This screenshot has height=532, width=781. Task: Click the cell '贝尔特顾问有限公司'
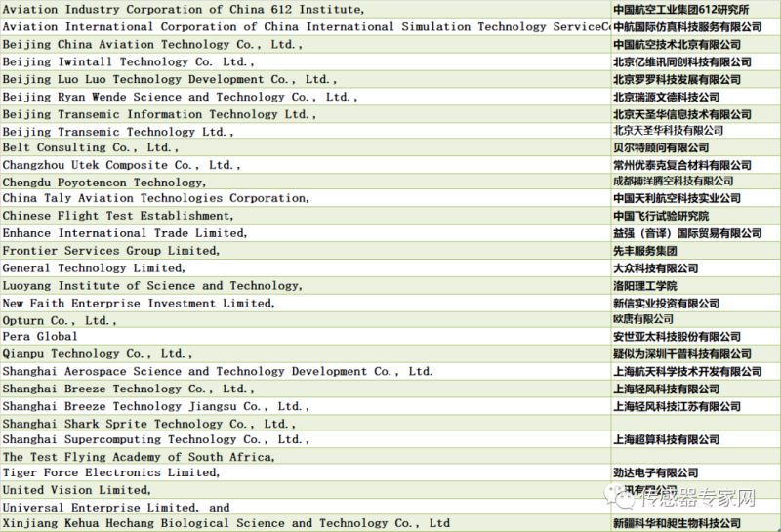pyautogui.click(x=694, y=147)
